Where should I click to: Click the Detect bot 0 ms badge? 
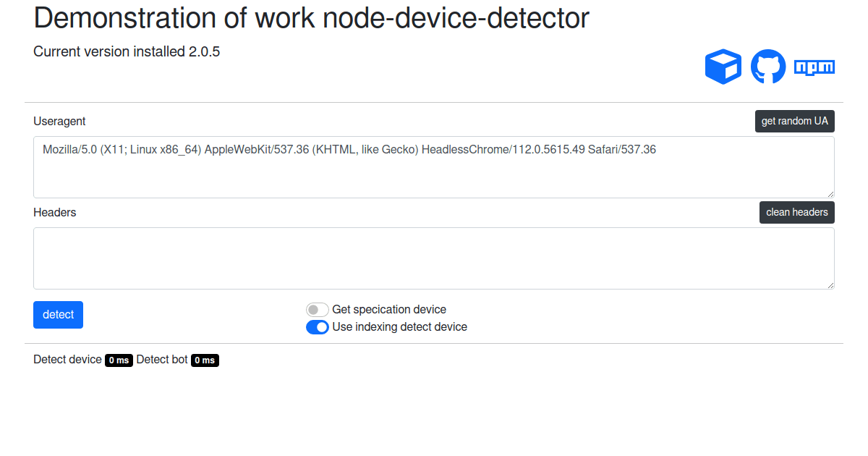click(x=205, y=360)
